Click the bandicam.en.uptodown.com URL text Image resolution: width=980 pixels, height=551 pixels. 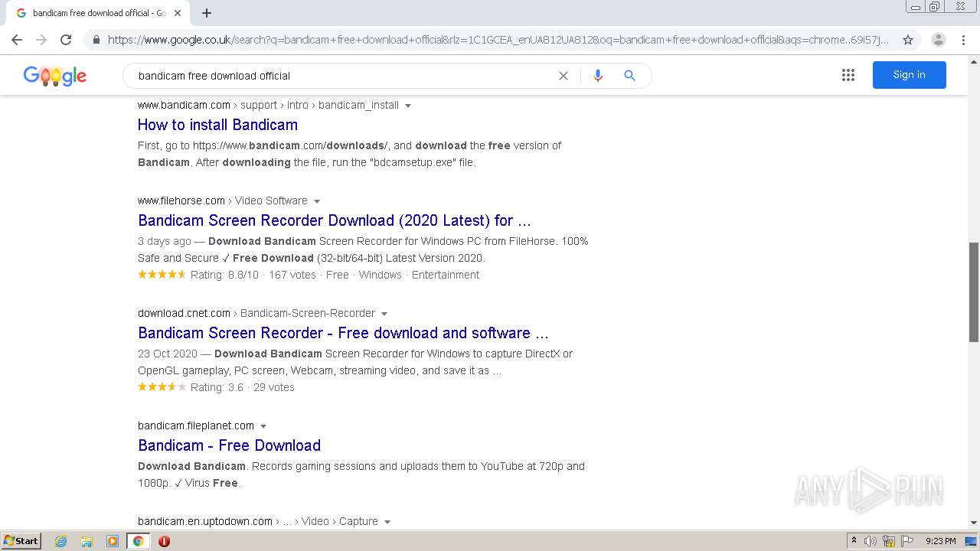(205, 521)
